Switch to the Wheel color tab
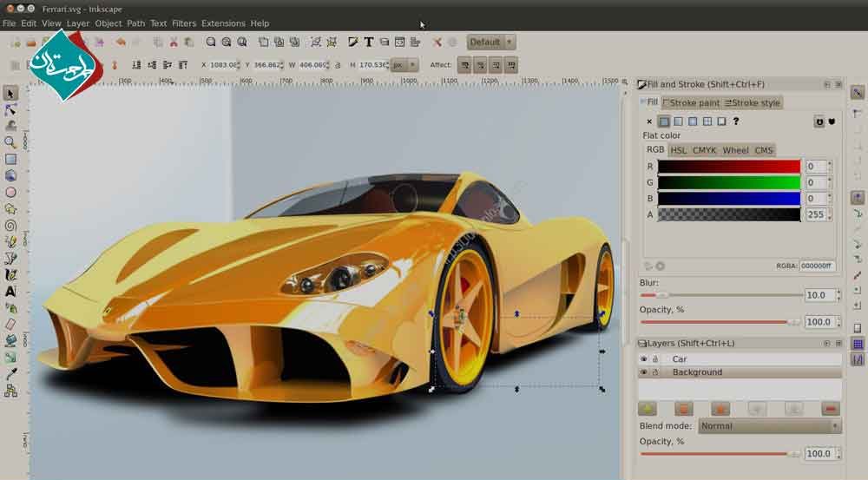The image size is (868, 480). pyautogui.click(x=736, y=150)
